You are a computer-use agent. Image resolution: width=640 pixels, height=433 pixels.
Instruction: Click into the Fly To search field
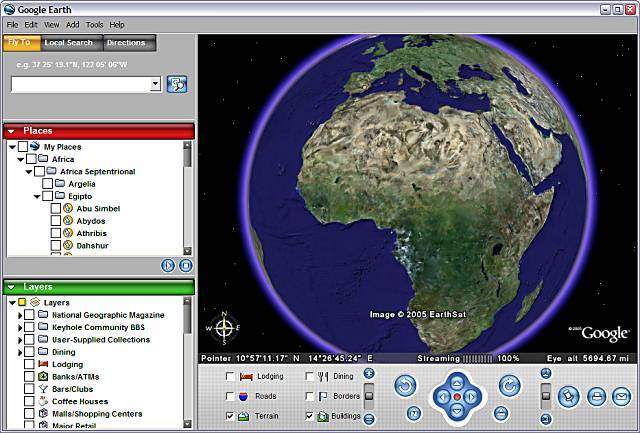point(81,84)
